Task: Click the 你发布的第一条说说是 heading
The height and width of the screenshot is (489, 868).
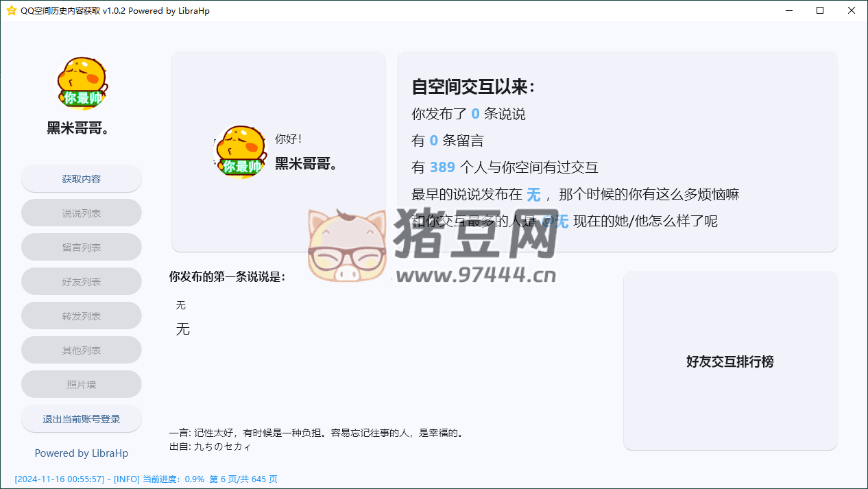Action: click(x=228, y=277)
